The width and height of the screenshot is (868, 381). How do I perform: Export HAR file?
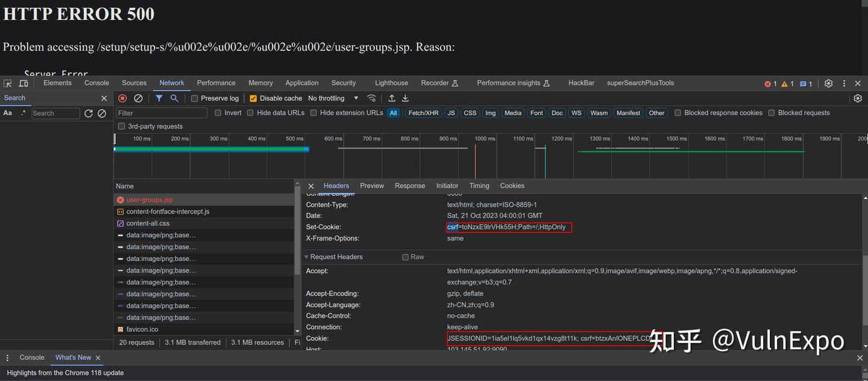tap(404, 98)
